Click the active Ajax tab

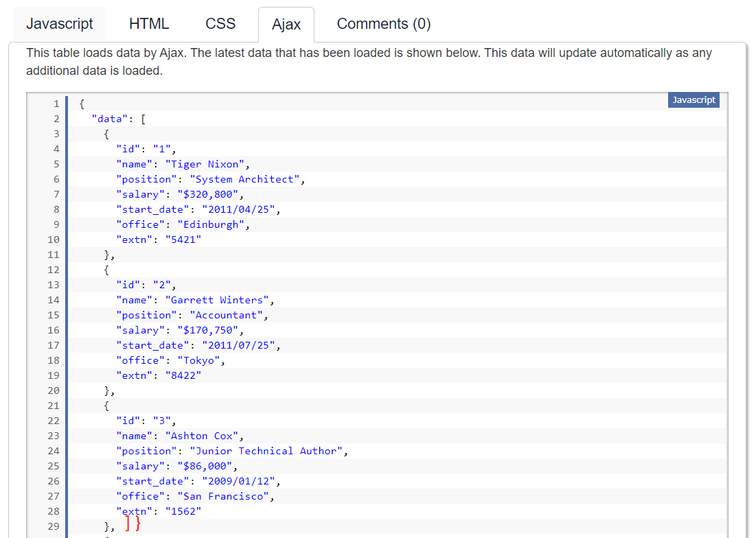coord(286,25)
